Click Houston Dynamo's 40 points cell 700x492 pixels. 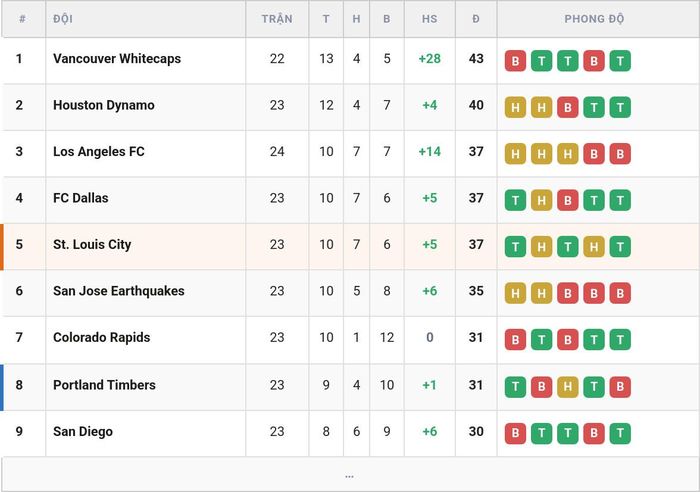(476, 105)
